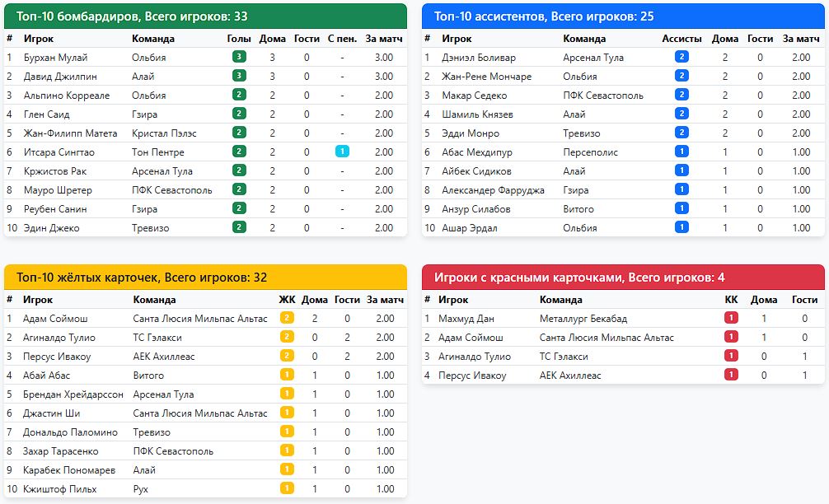Click blue assists badge for Дэниэл Боливар

pos(681,57)
